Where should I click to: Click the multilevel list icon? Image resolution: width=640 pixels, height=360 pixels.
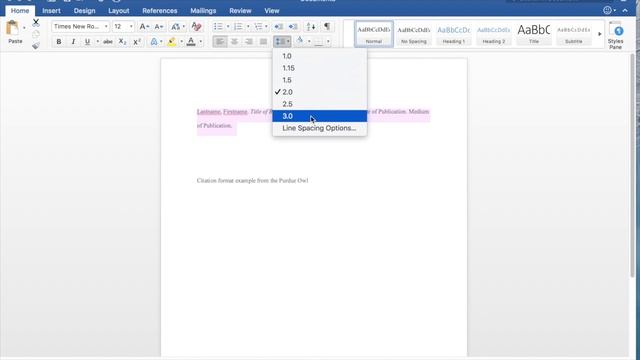(258, 27)
